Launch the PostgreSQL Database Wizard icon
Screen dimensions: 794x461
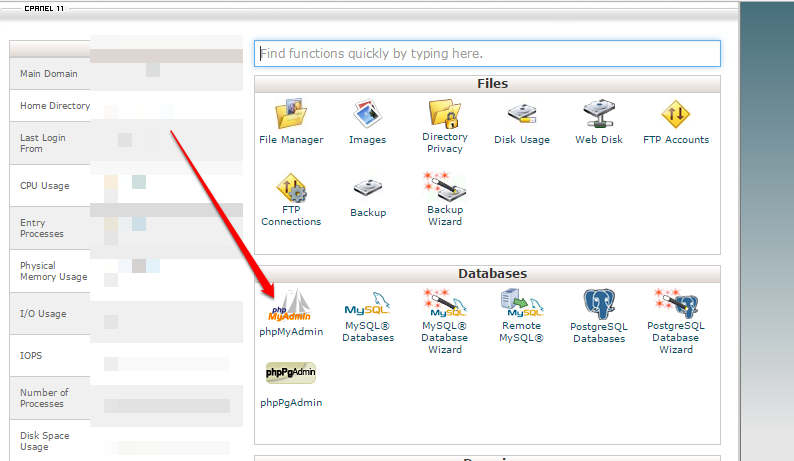click(x=676, y=303)
